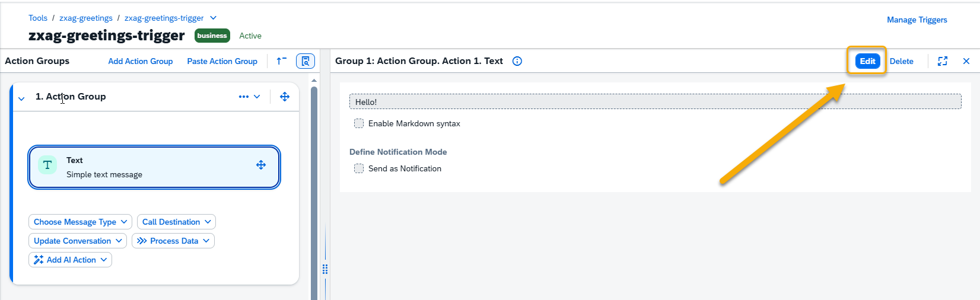Click the Text message type icon
Viewport: 980px width, 300px height.
tap(47, 165)
